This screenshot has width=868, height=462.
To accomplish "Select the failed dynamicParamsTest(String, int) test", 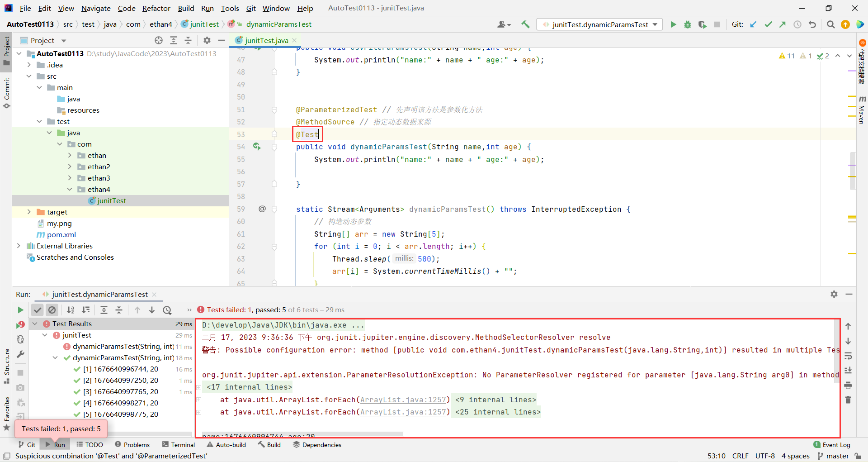I will (x=123, y=346).
